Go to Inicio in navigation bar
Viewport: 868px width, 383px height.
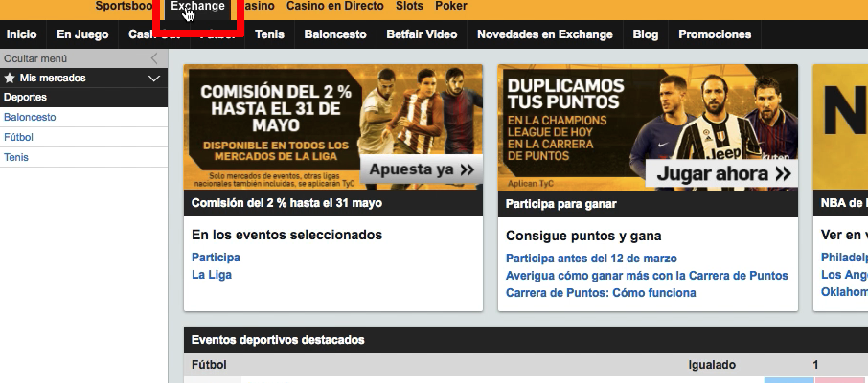(x=22, y=34)
